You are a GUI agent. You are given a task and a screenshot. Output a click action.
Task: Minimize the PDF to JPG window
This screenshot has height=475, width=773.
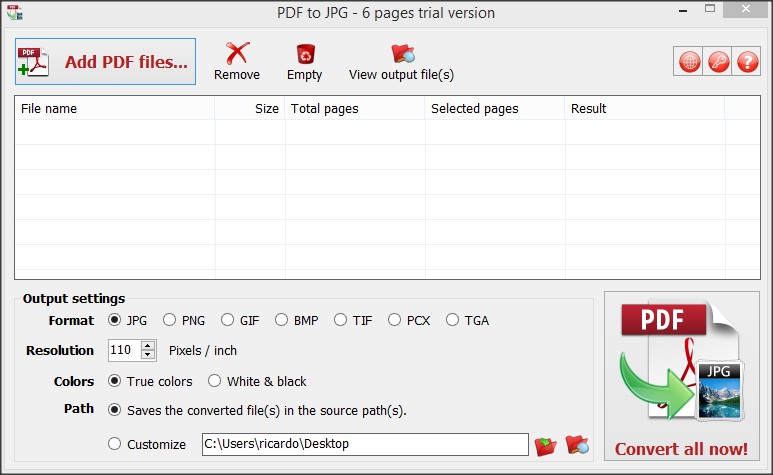coord(683,10)
